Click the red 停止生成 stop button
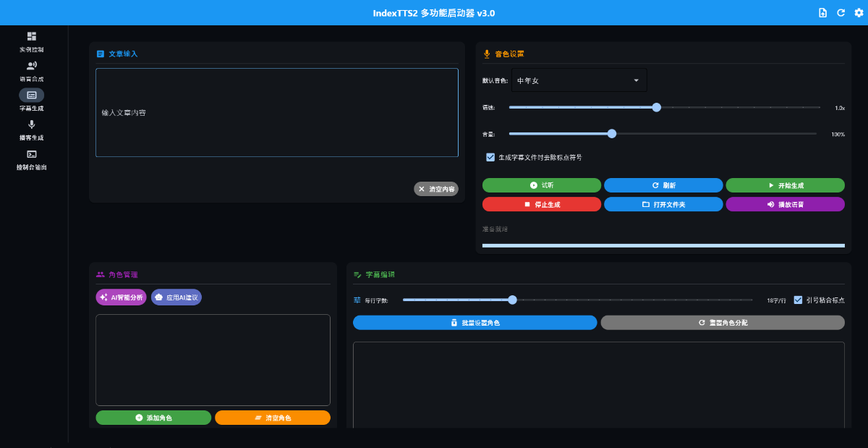 click(x=541, y=204)
